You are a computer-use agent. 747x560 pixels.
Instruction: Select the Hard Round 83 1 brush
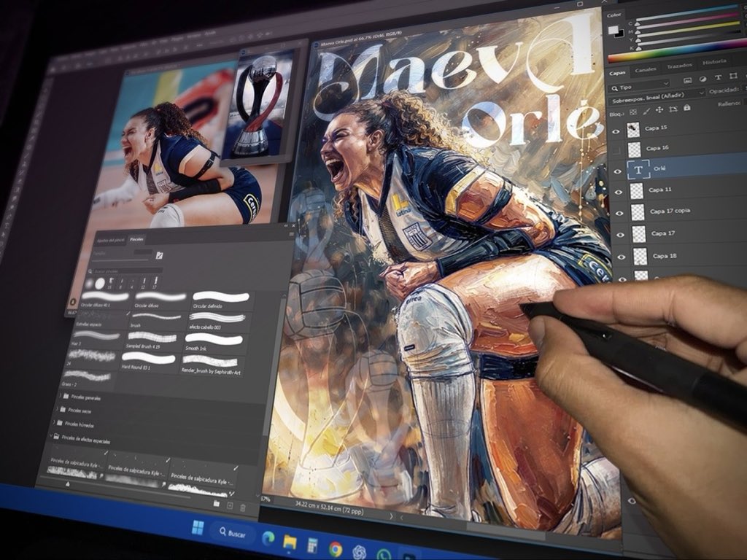pyautogui.click(x=149, y=360)
